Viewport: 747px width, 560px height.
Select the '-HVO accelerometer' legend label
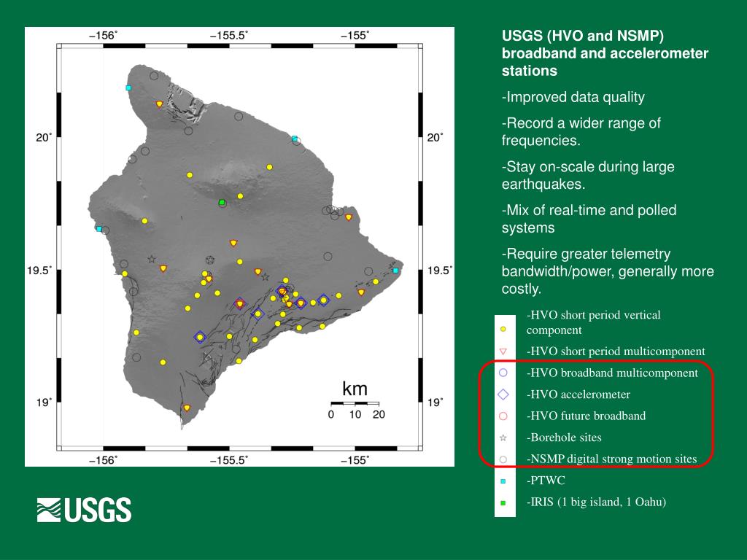(578, 394)
